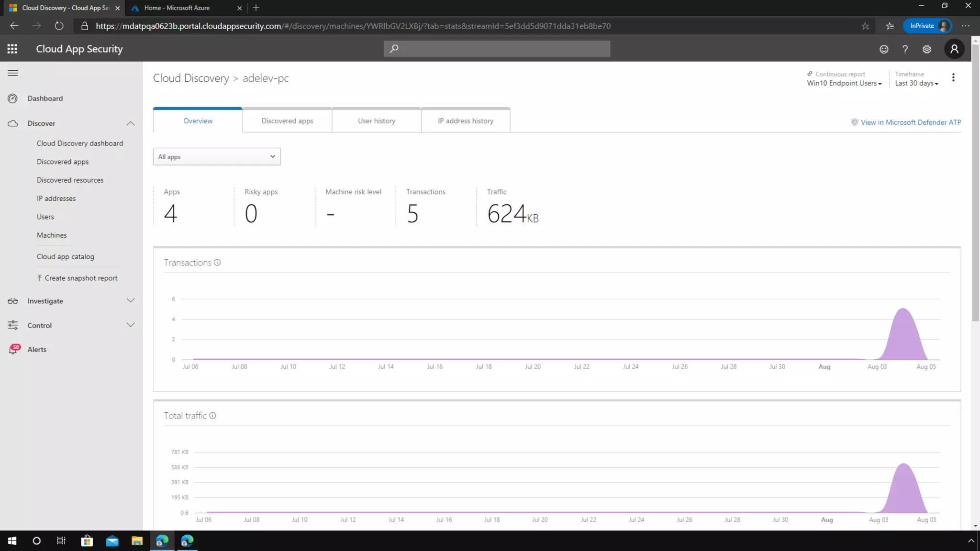Click the portal search input field
Viewport: 980px width, 551px height.
(501, 49)
